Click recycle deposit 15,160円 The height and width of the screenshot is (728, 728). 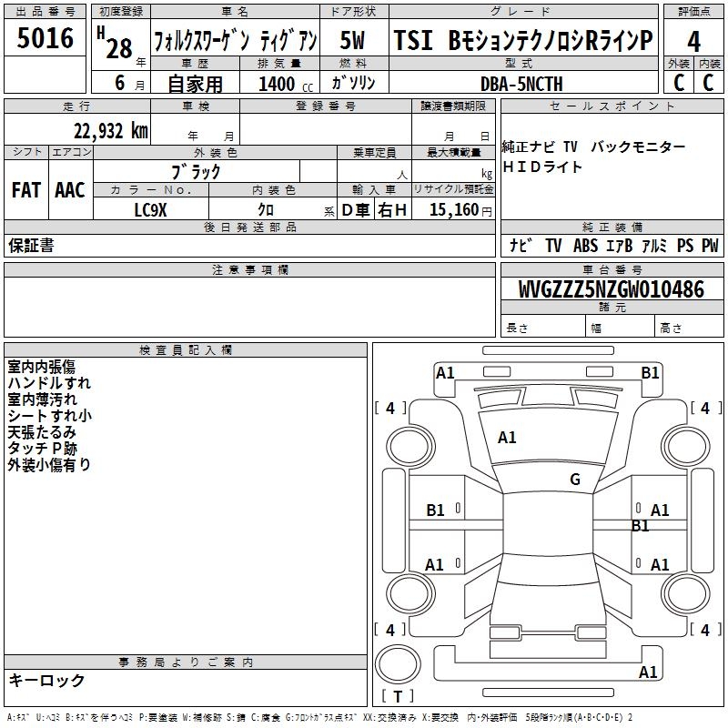point(460,210)
